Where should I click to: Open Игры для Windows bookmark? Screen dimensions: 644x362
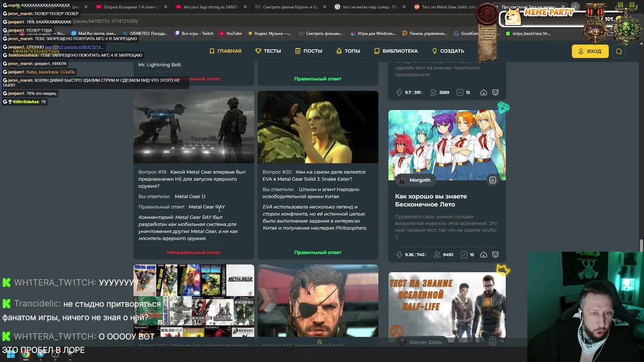(x=373, y=34)
